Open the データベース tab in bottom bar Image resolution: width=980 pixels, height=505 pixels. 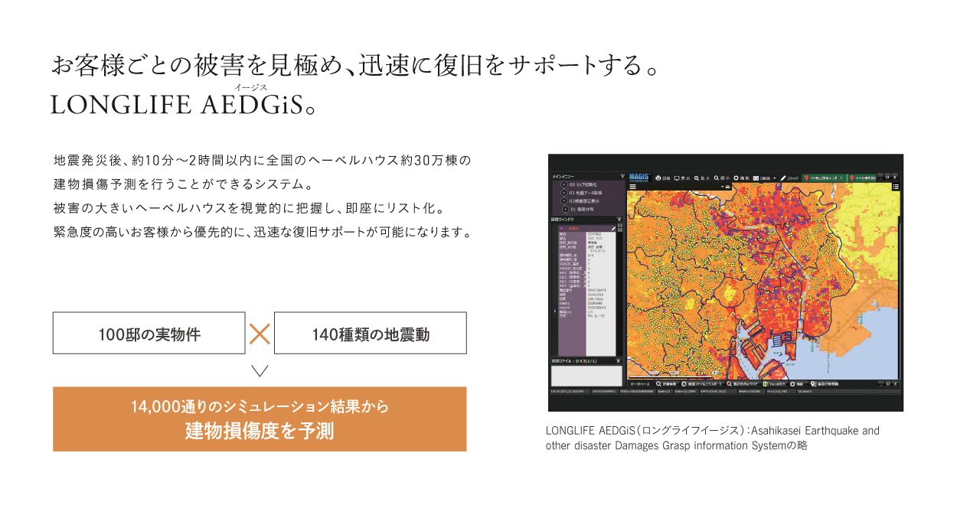640,383
